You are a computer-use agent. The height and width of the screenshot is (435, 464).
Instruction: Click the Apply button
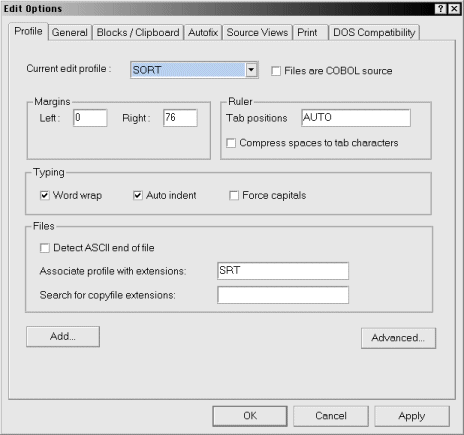click(412, 416)
